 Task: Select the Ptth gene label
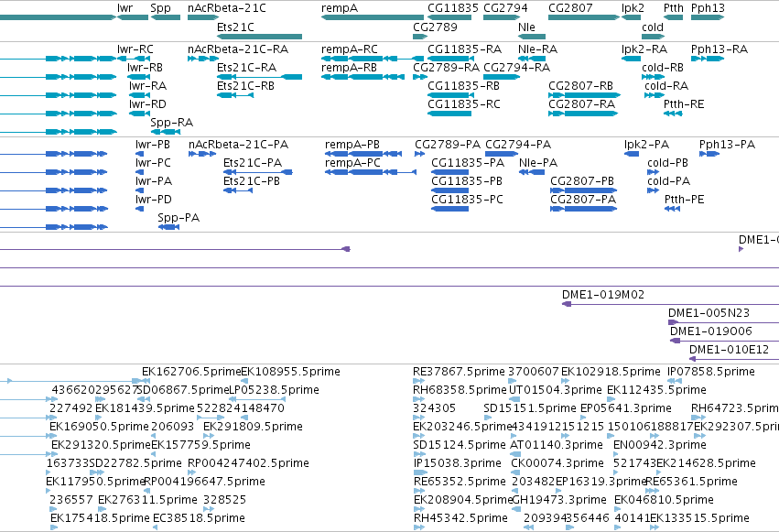click(x=674, y=8)
